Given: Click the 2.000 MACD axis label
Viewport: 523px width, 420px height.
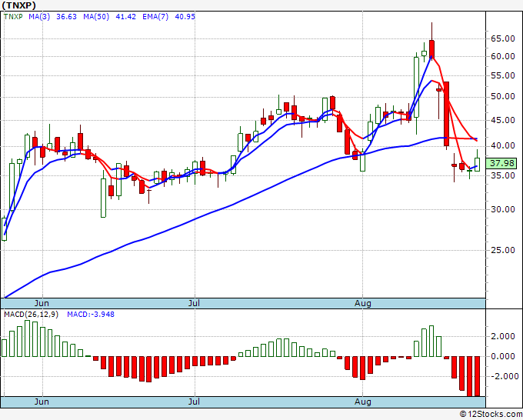Looking at the screenshot, I should [x=503, y=336].
